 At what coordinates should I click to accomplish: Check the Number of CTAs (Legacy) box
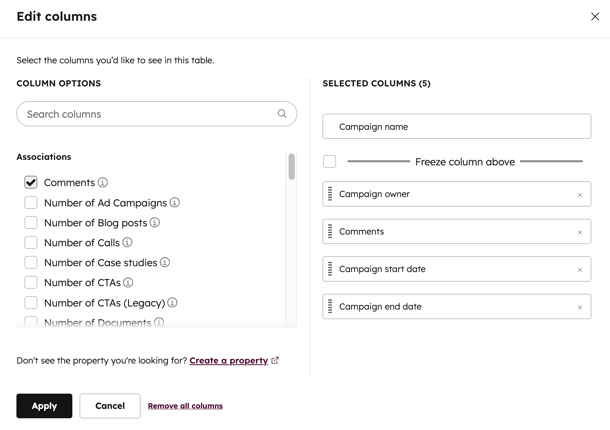pos(31,303)
